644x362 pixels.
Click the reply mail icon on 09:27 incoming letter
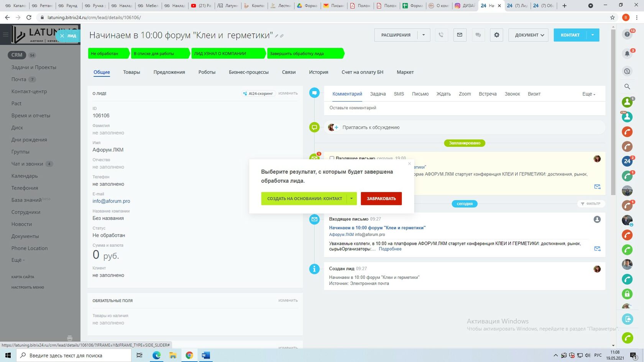tap(597, 249)
